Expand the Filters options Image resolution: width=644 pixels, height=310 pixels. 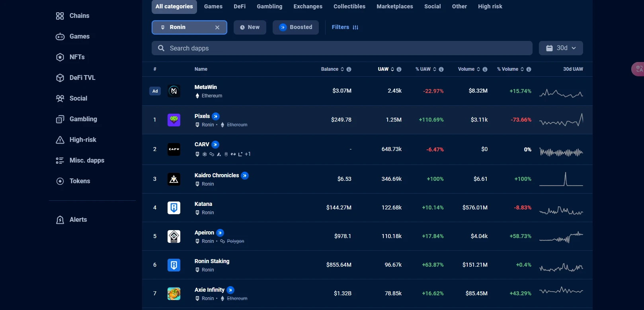coord(345,27)
